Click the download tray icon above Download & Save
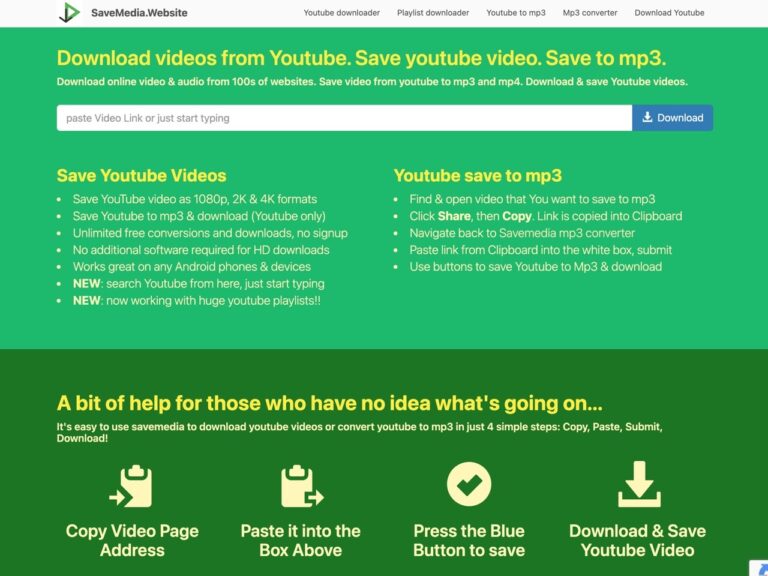The image size is (768, 576). pos(639,484)
